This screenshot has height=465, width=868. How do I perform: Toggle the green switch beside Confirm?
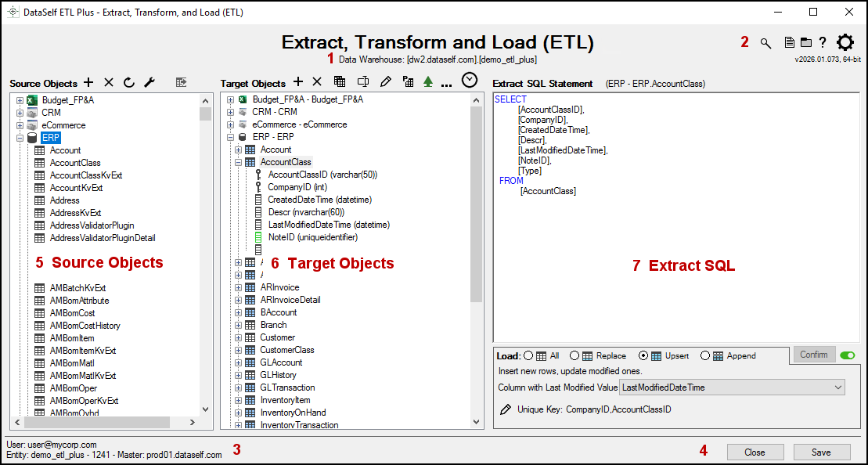(847, 355)
